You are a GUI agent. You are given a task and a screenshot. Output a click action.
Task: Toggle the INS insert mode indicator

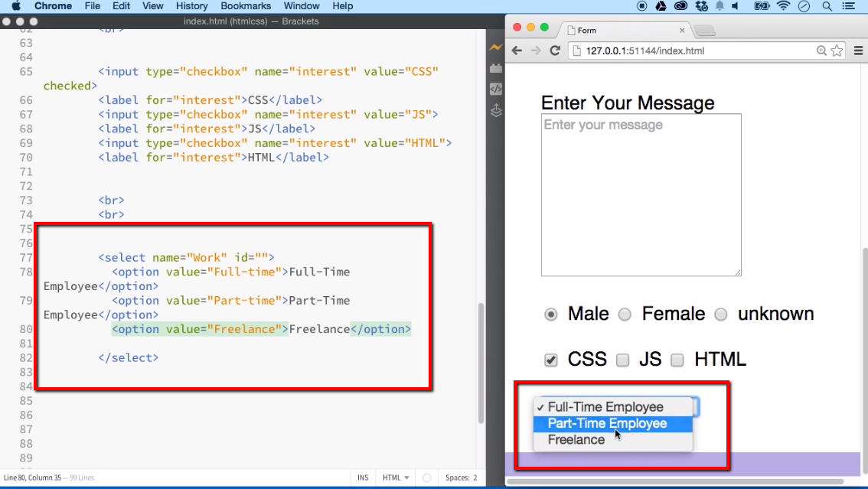point(363,477)
